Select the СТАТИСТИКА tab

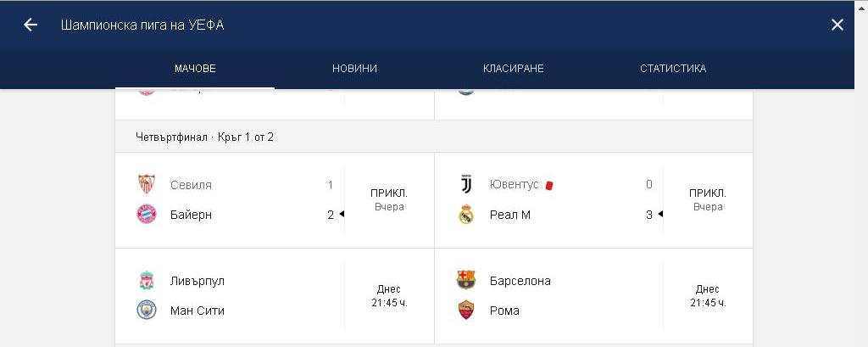[673, 69]
